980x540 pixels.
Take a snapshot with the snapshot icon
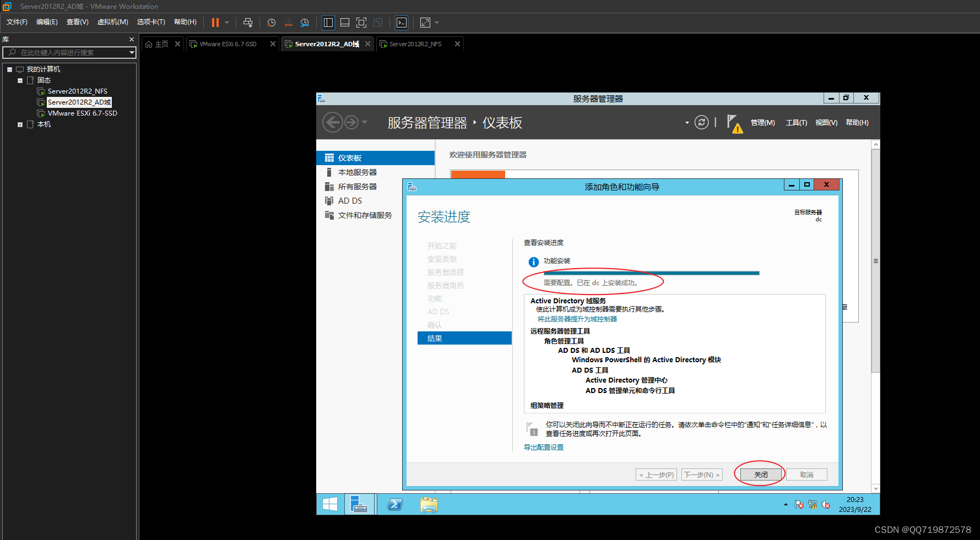point(271,23)
